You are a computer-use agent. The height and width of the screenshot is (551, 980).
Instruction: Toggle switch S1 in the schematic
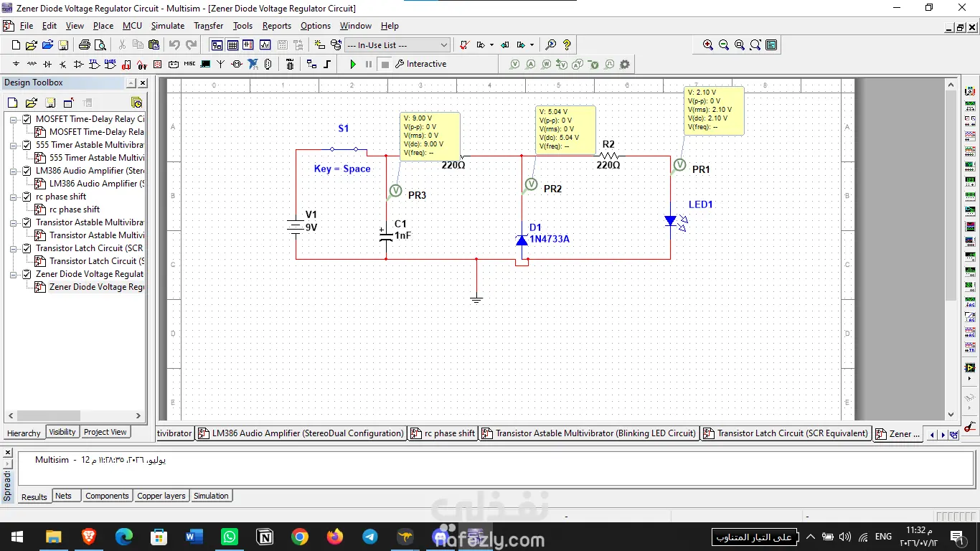[x=344, y=149]
